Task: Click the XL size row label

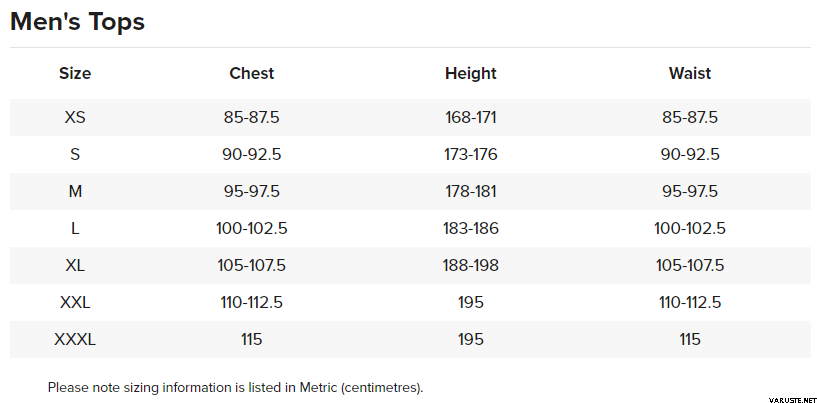Action: tap(75, 265)
